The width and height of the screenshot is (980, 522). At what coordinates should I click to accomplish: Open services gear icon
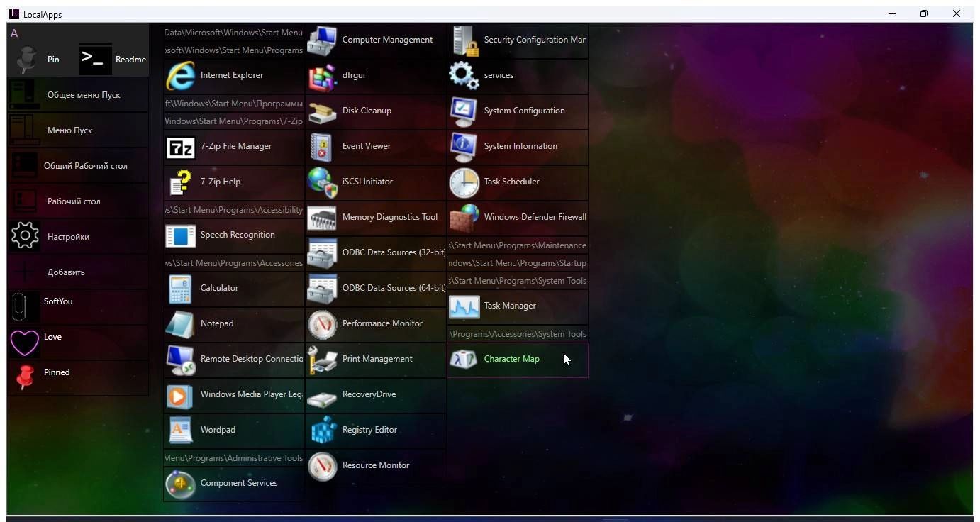point(464,75)
